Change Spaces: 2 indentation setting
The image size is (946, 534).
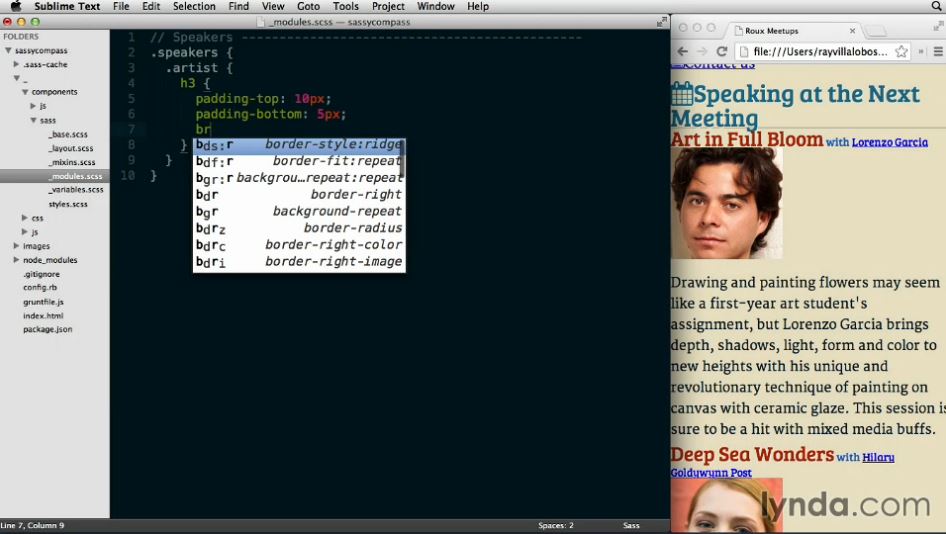pos(556,526)
